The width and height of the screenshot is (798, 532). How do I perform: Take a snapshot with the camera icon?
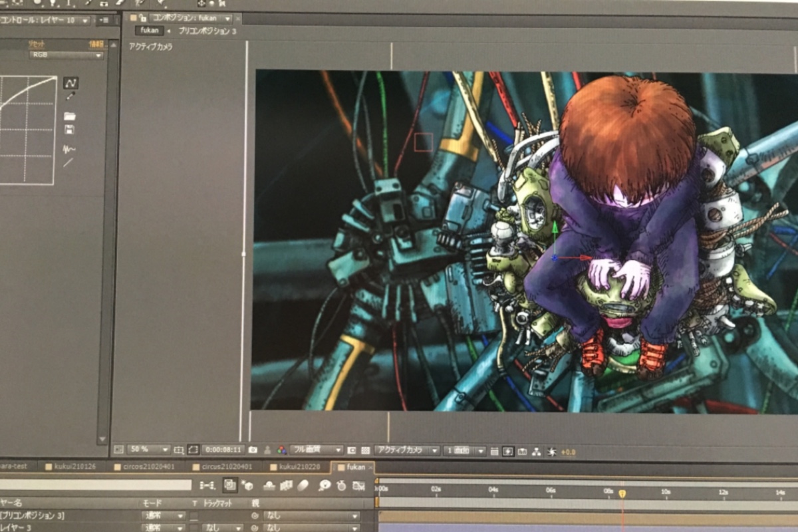point(253,450)
